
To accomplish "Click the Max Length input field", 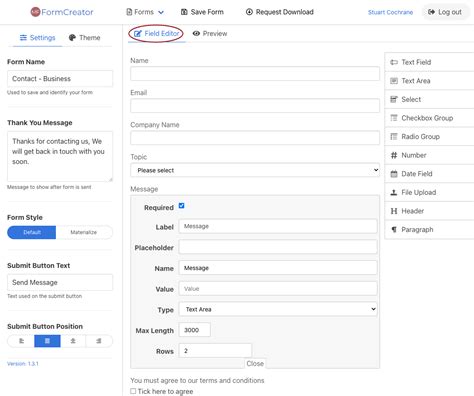I will click(195, 330).
